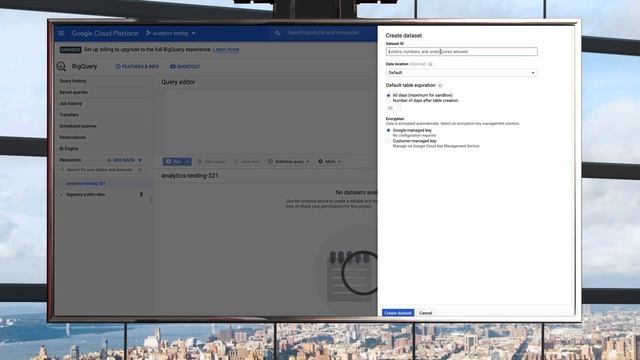Click the Cancel button
640x360 pixels.
coord(425,313)
